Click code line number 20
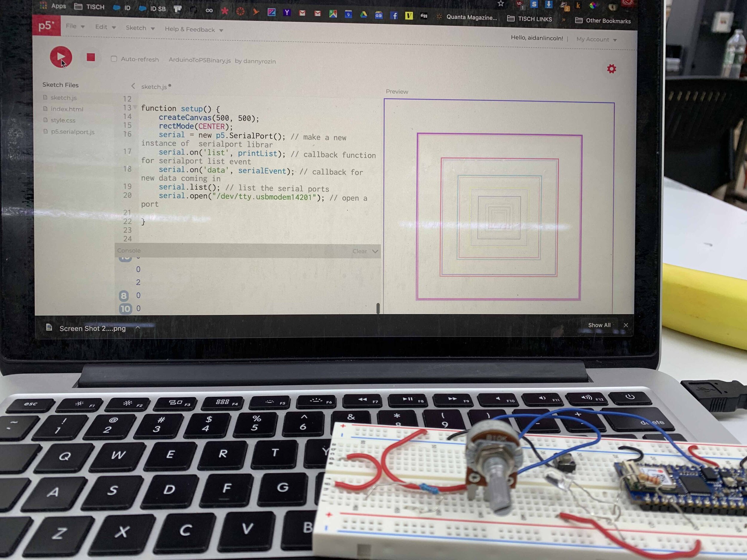 pyautogui.click(x=127, y=195)
